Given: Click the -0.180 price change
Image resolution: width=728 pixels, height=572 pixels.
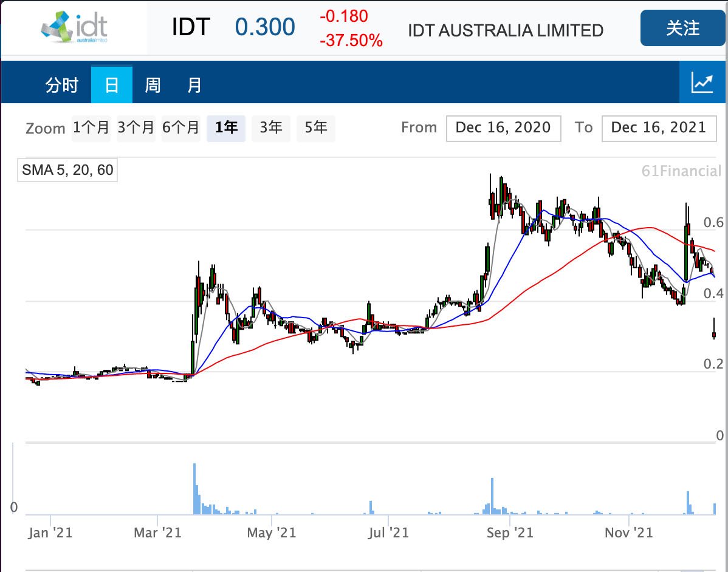Looking at the screenshot, I should tap(343, 16).
